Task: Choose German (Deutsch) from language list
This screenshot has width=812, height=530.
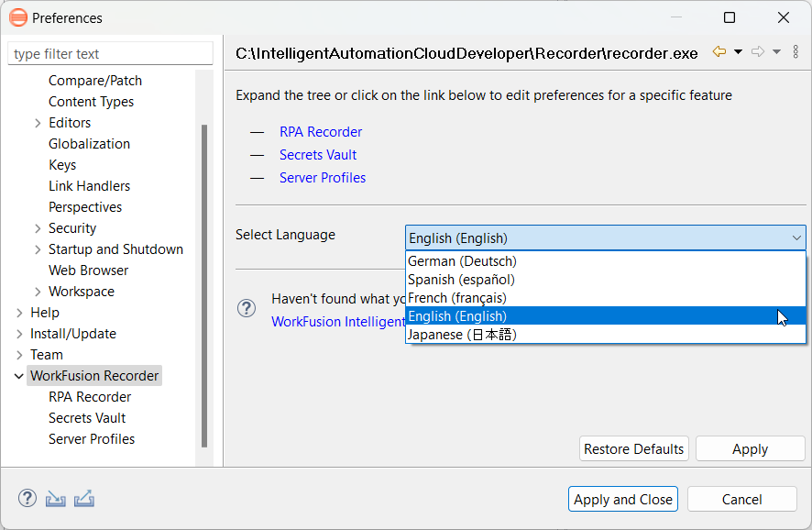Action: pos(606,261)
